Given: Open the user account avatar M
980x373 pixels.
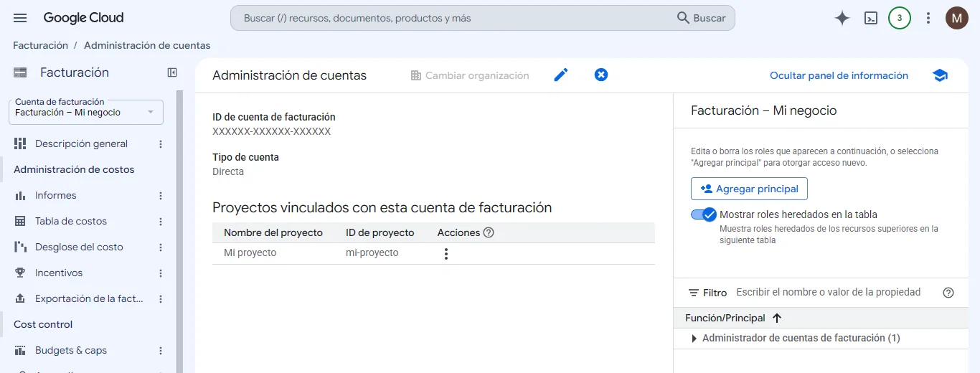Looking at the screenshot, I should click(957, 19).
